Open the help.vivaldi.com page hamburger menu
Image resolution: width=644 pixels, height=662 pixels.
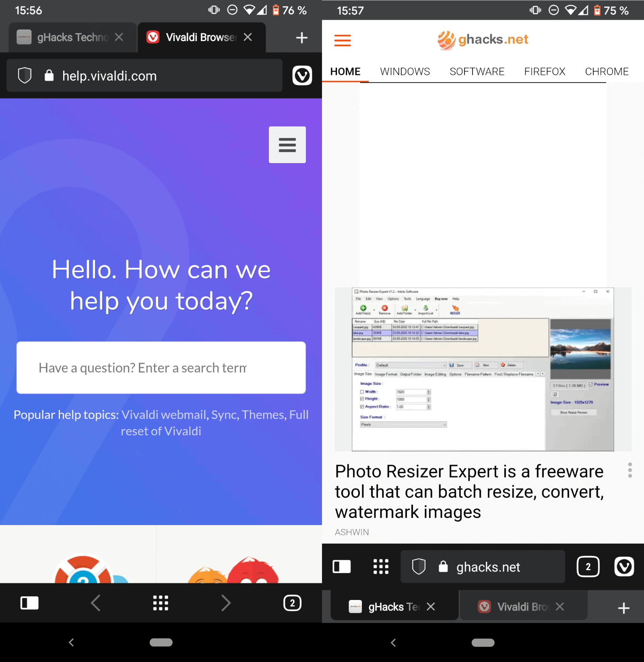(287, 145)
